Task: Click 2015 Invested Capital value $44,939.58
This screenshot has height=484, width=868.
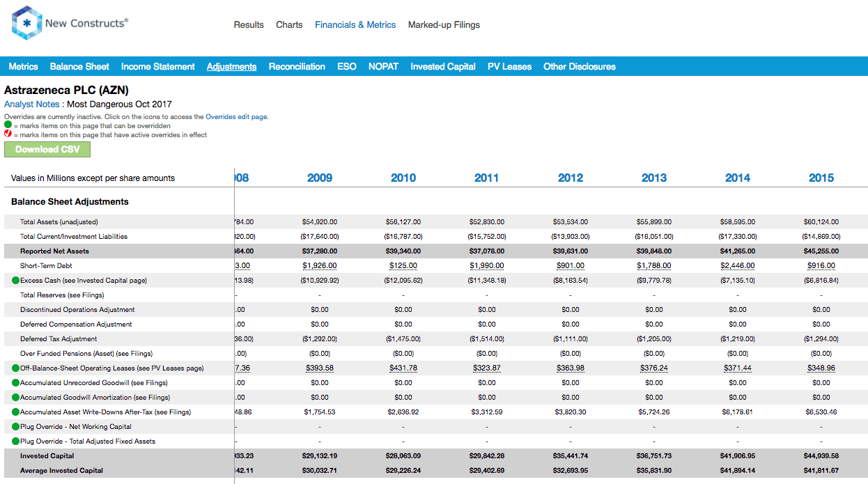Action: point(821,456)
